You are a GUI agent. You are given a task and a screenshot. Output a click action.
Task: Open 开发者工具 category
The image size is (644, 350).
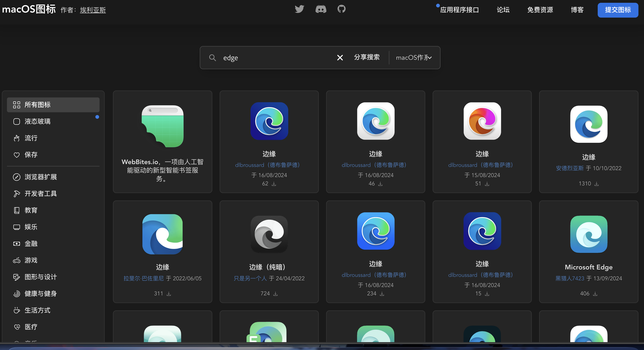click(41, 194)
